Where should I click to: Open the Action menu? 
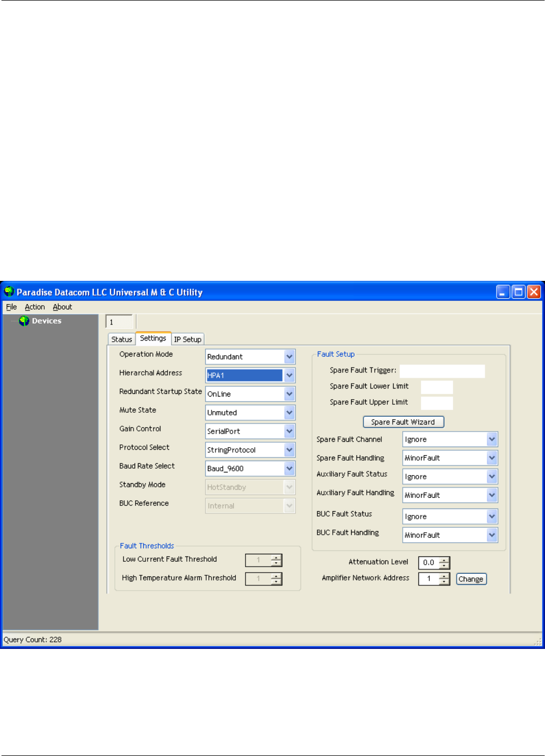[34, 307]
